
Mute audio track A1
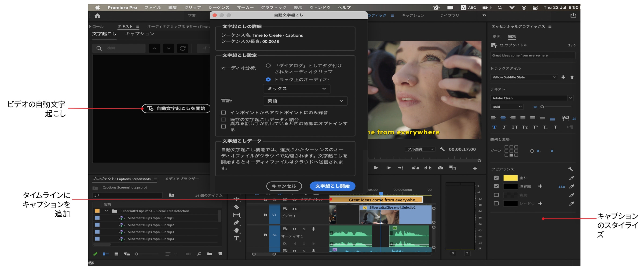coord(294,229)
